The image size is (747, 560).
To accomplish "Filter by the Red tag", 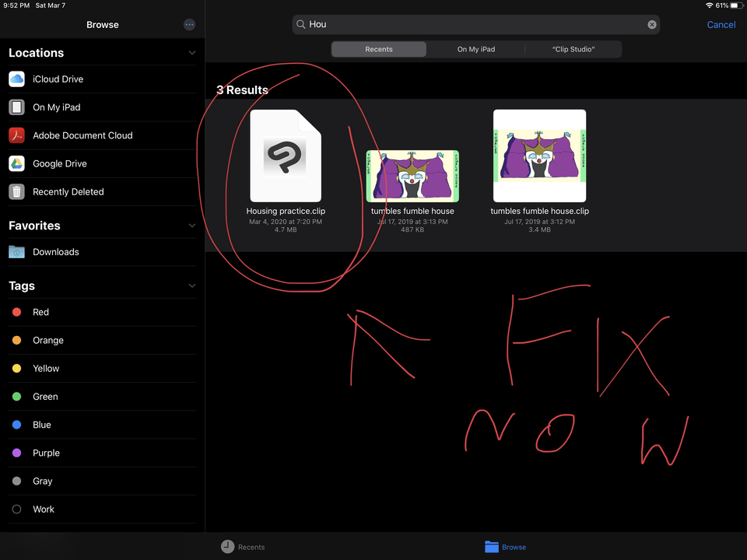I will click(x=40, y=313).
